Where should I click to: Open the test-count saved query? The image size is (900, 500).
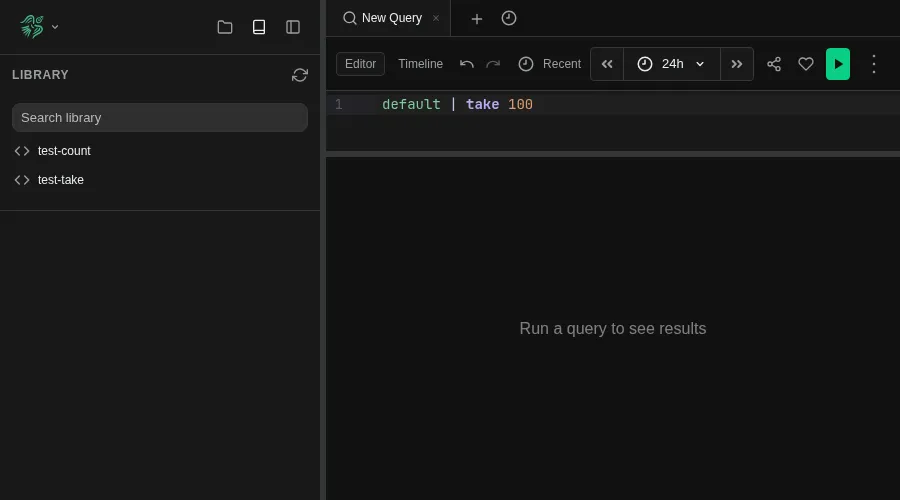click(x=64, y=151)
